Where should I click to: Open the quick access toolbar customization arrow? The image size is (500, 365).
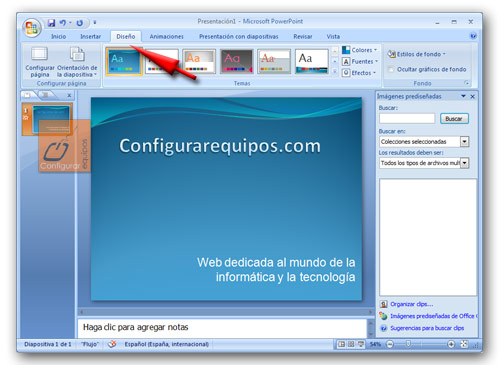click(95, 23)
